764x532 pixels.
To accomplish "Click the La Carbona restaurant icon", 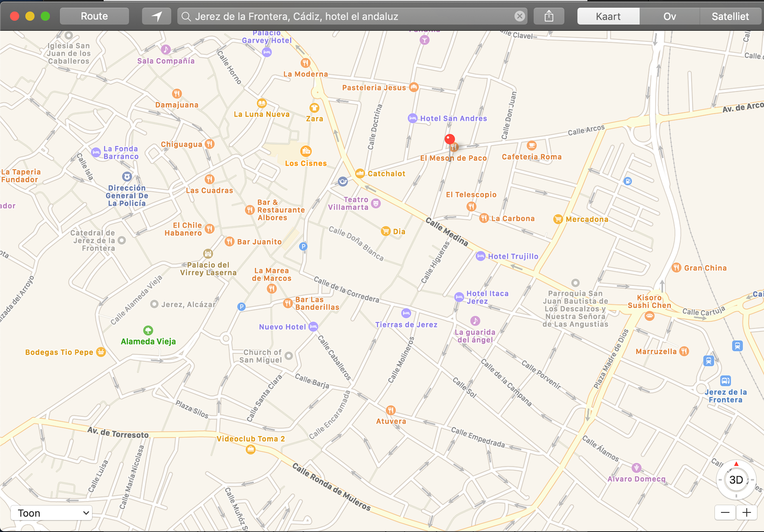I will click(484, 218).
